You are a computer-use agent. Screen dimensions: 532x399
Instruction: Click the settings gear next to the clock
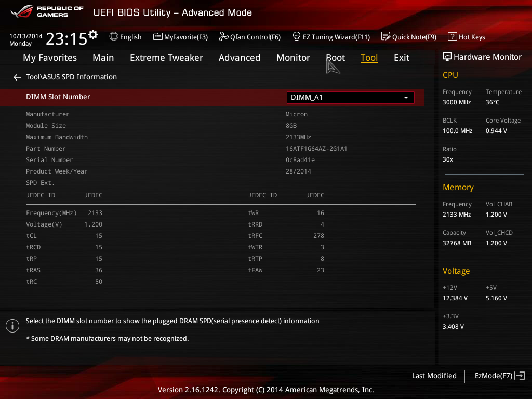click(92, 35)
